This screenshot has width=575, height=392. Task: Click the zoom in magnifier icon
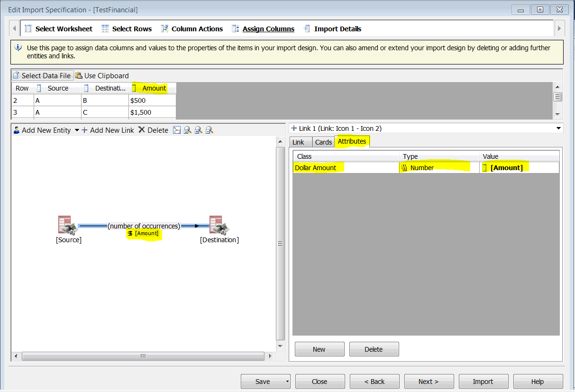coord(198,130)
